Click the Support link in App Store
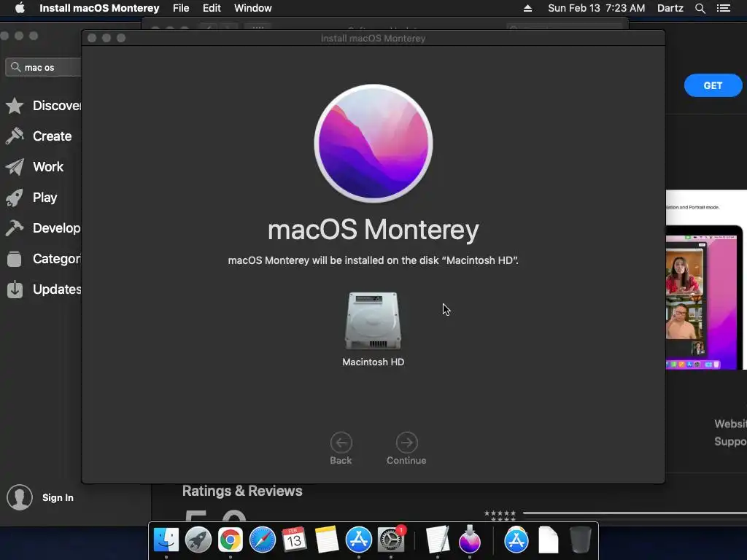Image resolution: width=747 pixels, height=560 pixels. 730,441
